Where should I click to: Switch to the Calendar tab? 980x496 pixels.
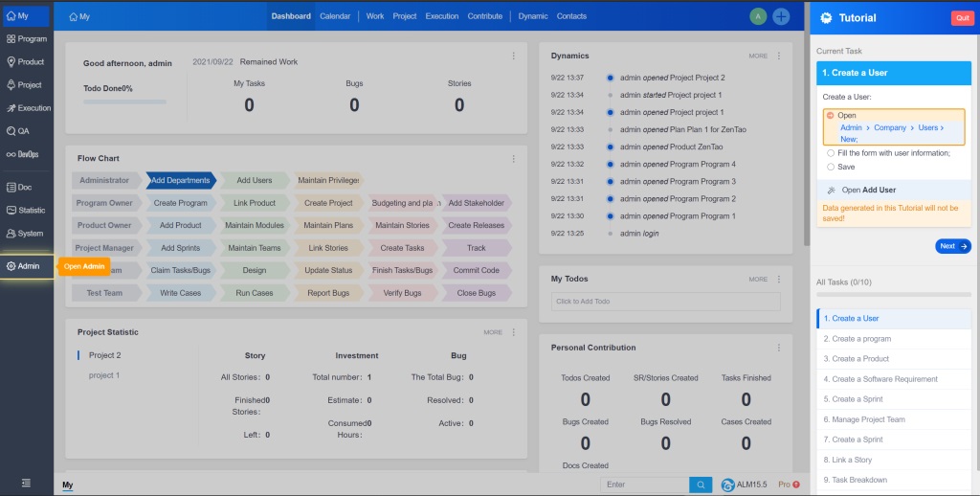(335, 16)
